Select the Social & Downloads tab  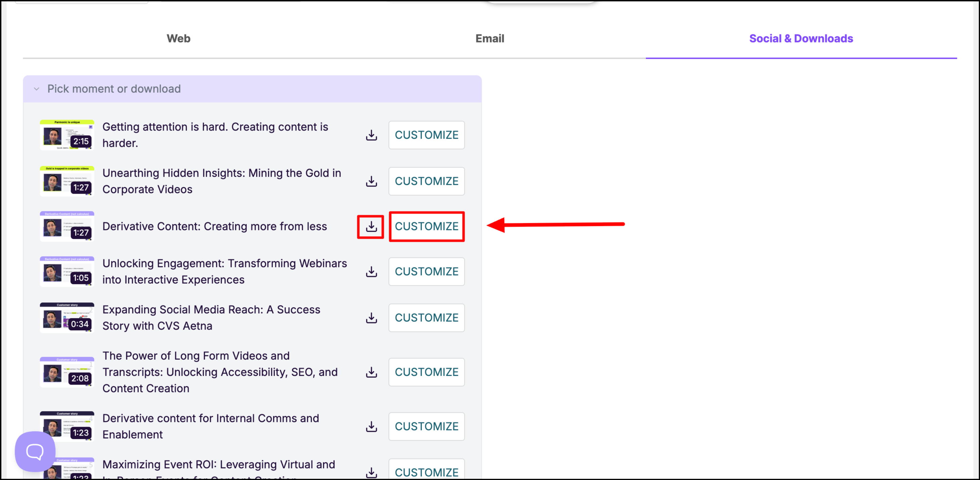pos(801,38)
